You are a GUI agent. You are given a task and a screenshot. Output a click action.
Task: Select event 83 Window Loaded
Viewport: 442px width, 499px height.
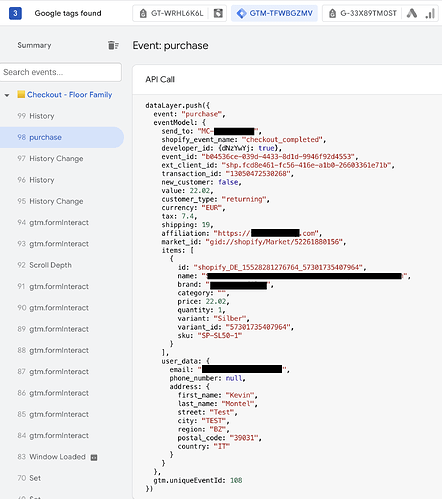point(62,457)
